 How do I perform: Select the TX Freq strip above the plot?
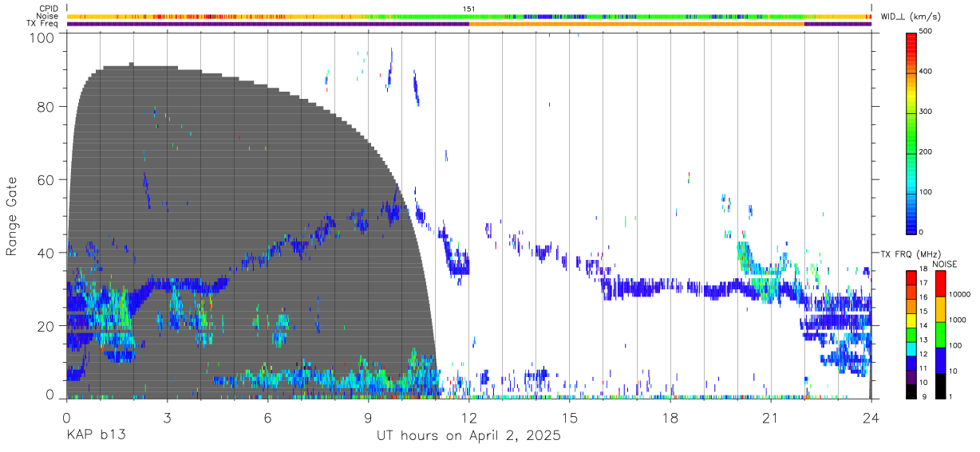(x=468, y=24)
